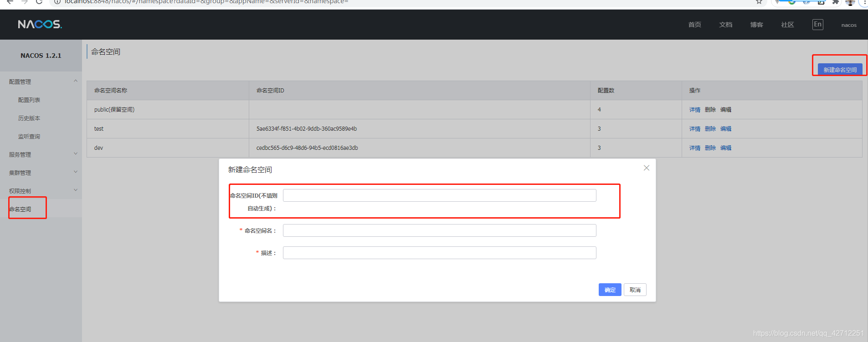868x342 pixels.
Task: Expand the 集群管理 sidebar section
Action: click(41, 173)
